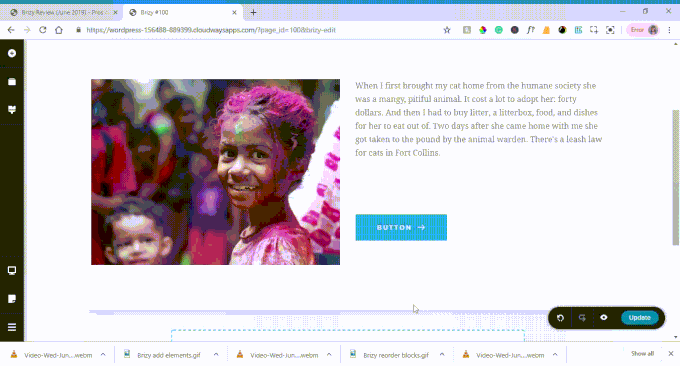This screenshot has width=680, height=366.
Task: Click the crop-style screenshot extension icon
Action: point(594,30)
